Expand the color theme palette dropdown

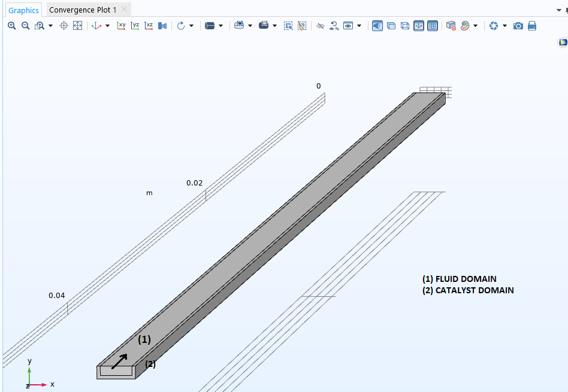click(476, 26)
